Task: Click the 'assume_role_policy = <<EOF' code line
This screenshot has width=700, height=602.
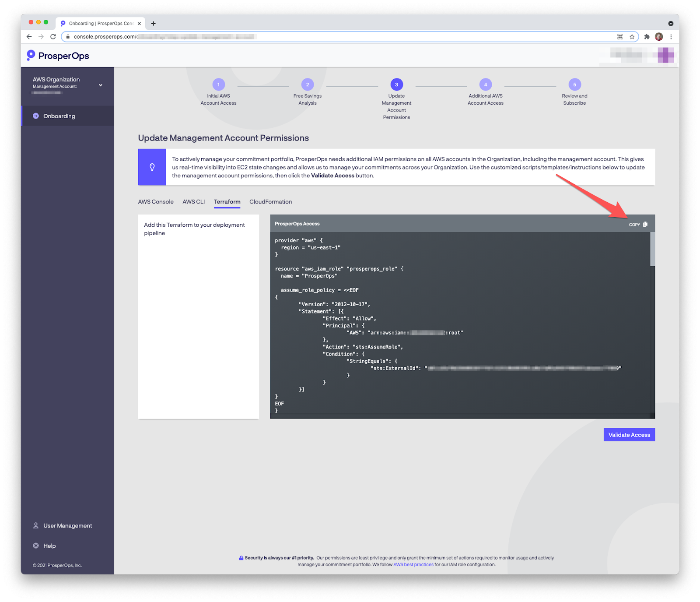Action: click(x=319, y=290)
